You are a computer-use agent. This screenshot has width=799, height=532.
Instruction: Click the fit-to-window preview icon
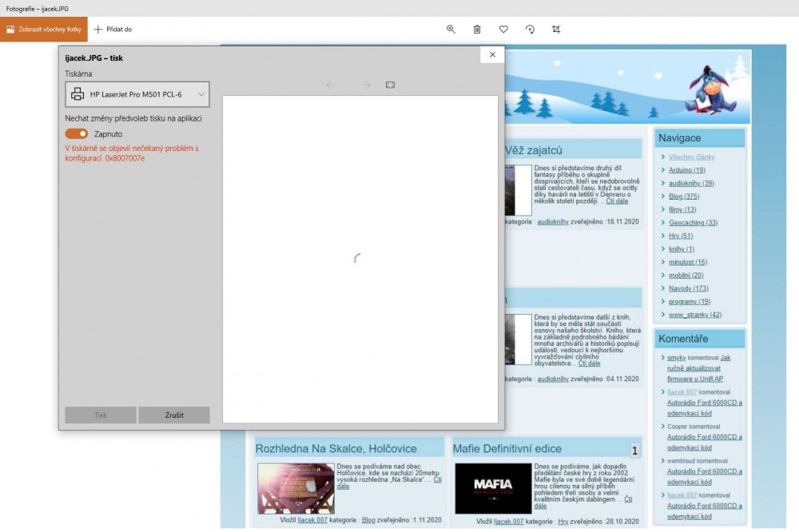coord(390,85)
